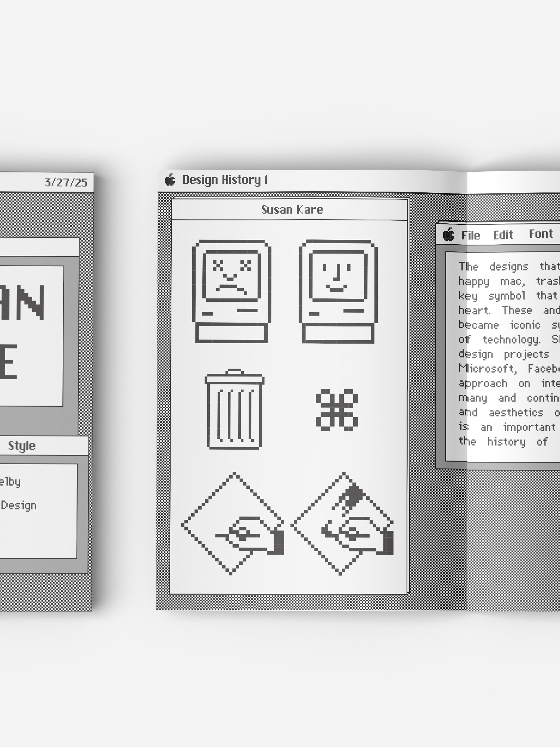Open the Font menu
This screenshot has height=747, width=560.
[x=541, y=234]
